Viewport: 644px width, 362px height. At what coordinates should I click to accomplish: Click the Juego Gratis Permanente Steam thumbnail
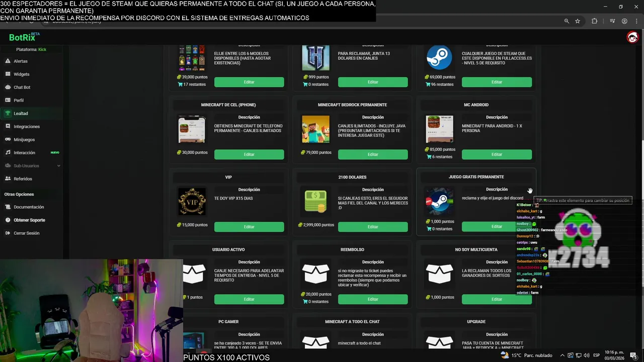coord(439,202)
